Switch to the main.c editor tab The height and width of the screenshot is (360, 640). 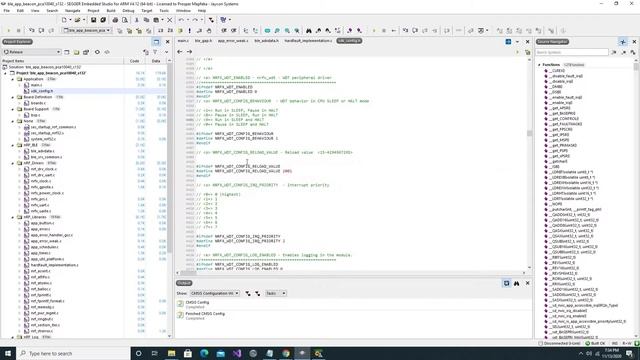point(183,41)
